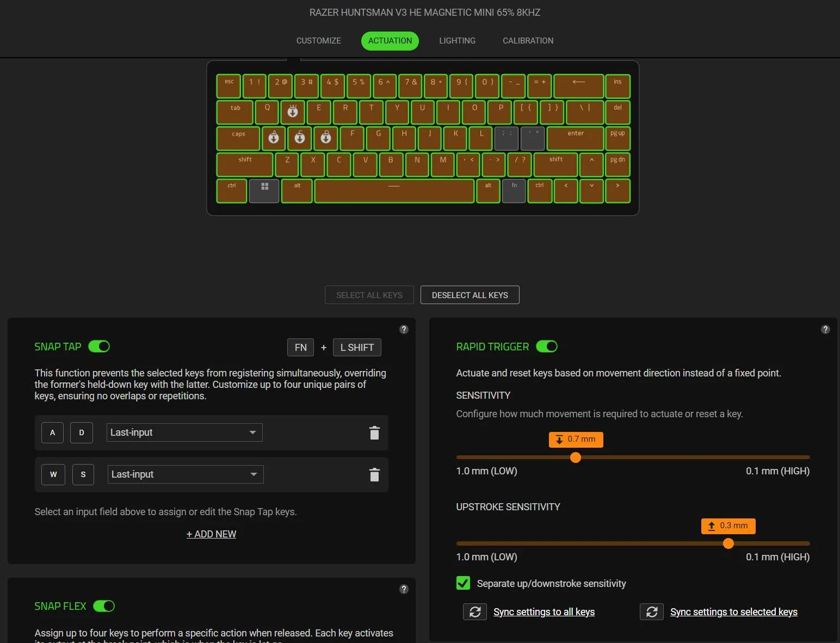840x643 pixels.
Task: Open Snap Flex help question mark
Action: [x=404, y=589]
